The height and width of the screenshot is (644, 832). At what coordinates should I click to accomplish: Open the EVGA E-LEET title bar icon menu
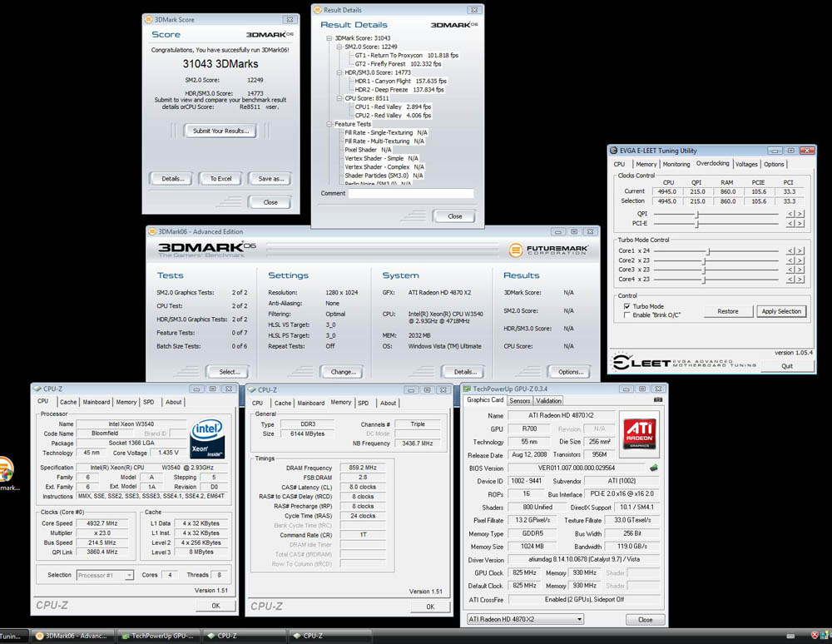pyautogui.click(x=613, y=151)
